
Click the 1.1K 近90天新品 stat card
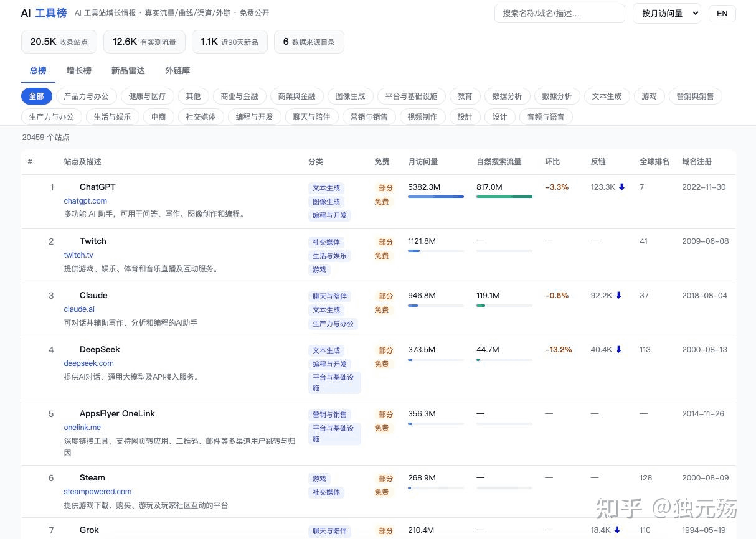click(230, 42)
